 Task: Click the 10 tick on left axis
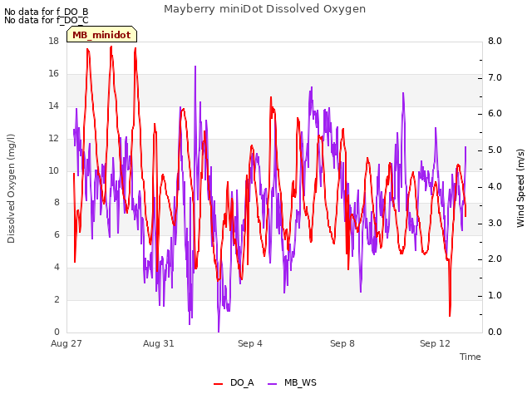coord(53,170)
